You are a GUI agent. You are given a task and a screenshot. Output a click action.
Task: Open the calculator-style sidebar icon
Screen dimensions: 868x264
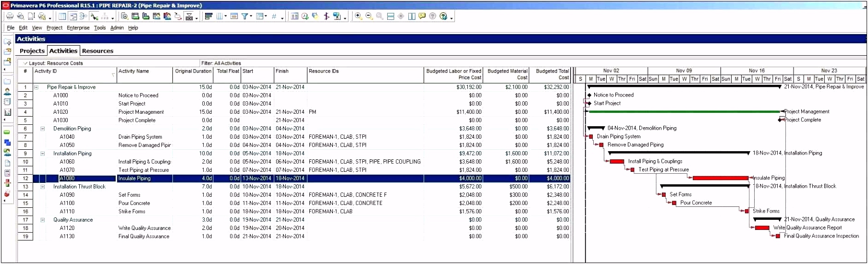[7, 173]
